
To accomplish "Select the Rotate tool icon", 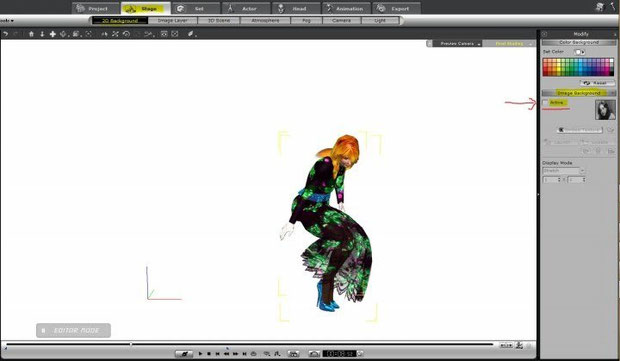I will (126, 34).
